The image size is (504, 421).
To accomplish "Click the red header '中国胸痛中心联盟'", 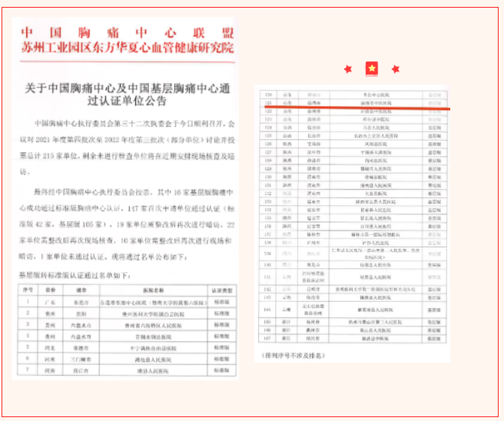I will coord(128,33).
